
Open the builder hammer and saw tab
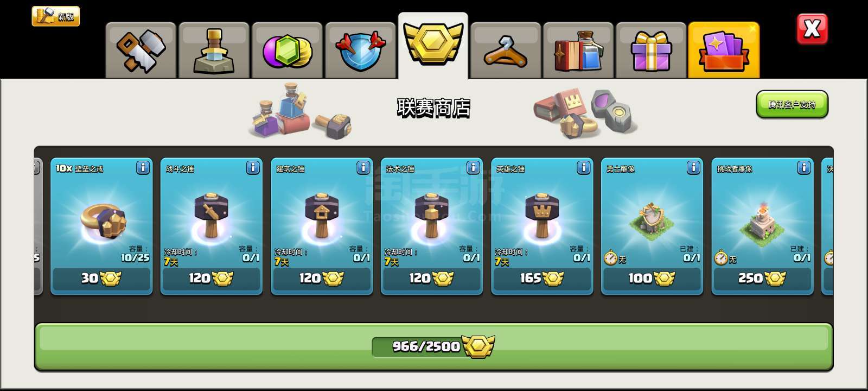[141, 51]
